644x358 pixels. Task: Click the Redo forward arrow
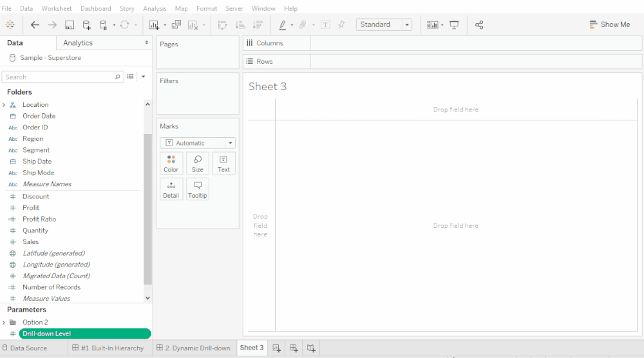[52, 25]
